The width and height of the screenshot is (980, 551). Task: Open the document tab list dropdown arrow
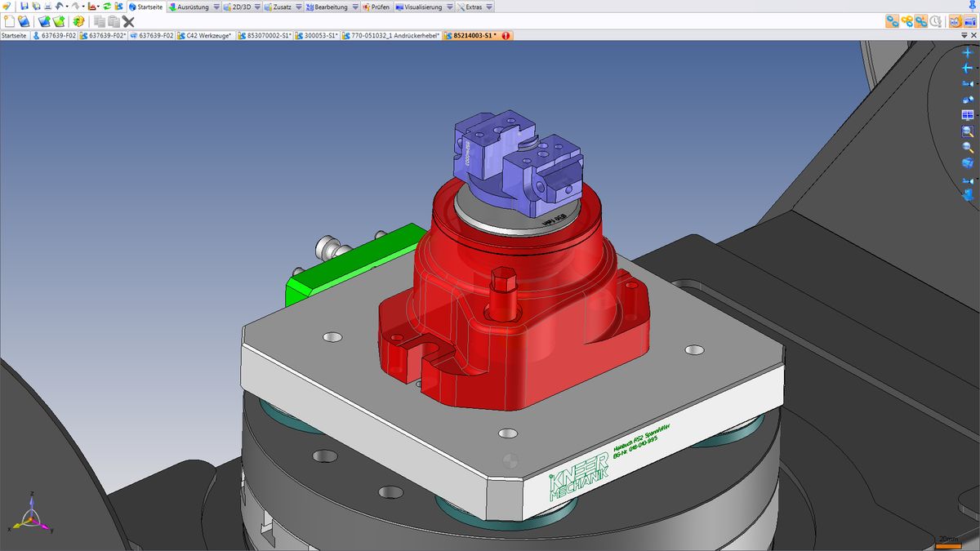coord(964,35)
